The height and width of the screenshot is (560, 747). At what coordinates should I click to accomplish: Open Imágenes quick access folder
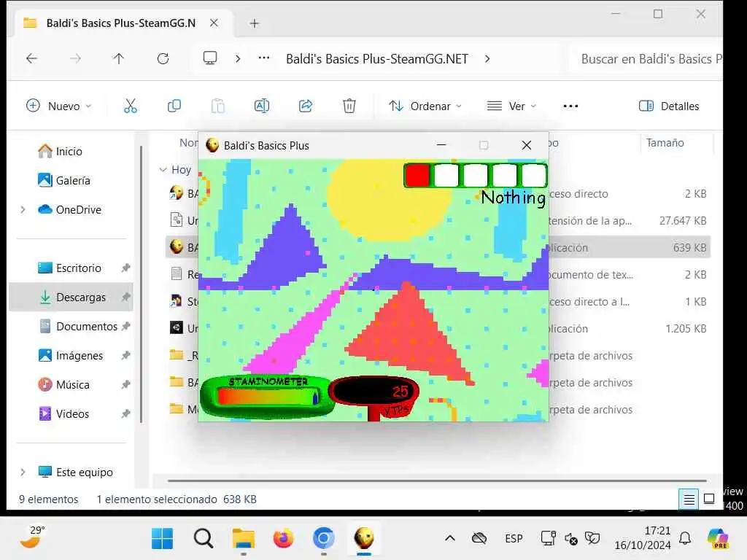pyautogui.click(x=71, y=355)
